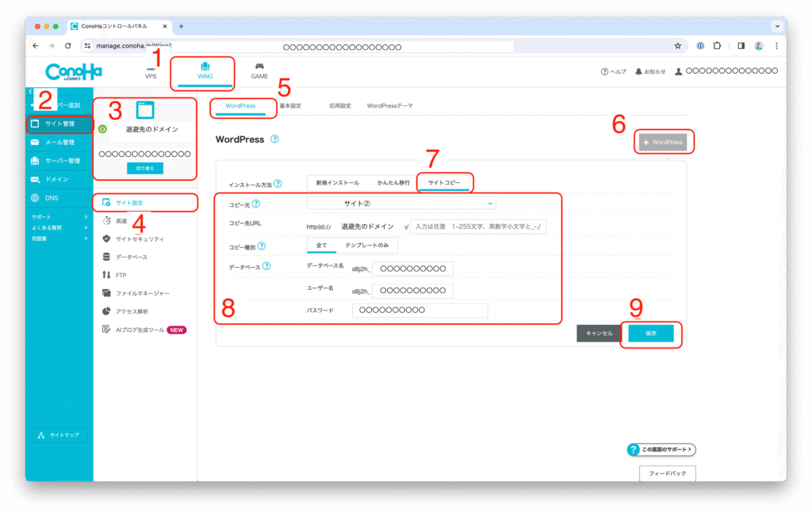Switch to the WordPressテーマ tab
The height and width of the screenshot is (515, 812).
[x=390, y=105]
